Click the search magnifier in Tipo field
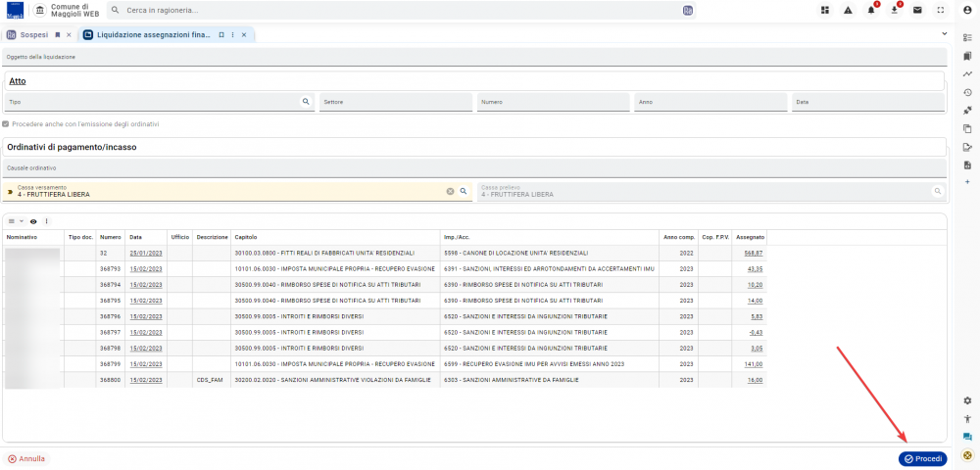This screenshot has width=980, height=470. pyautogui.click(x=306, y=101)
